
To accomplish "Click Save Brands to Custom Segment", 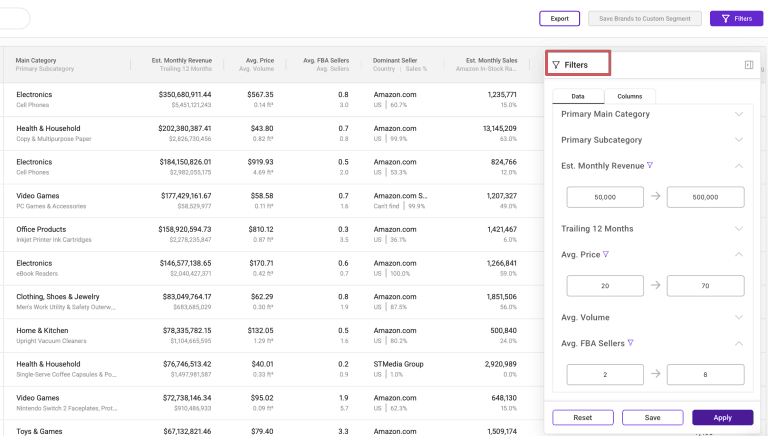I will 645,19.
